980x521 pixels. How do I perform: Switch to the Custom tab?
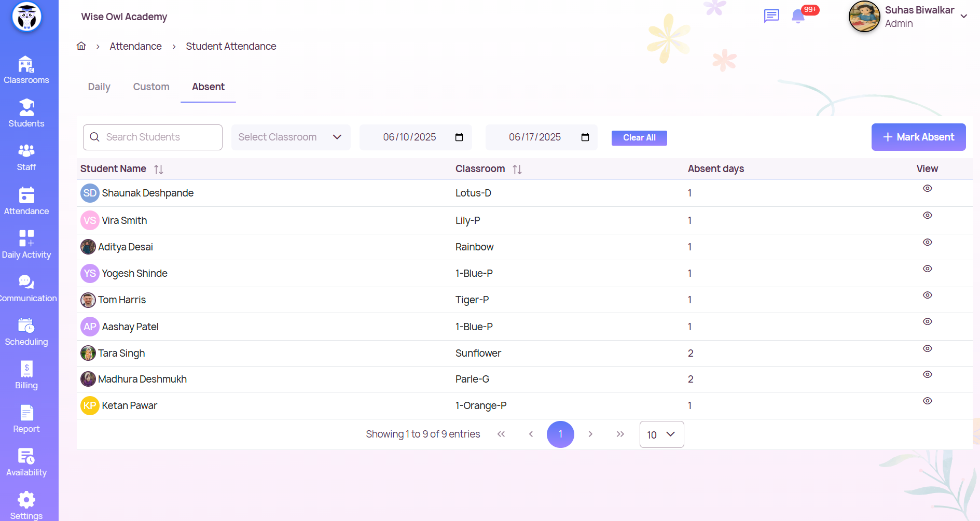(151, 87)
